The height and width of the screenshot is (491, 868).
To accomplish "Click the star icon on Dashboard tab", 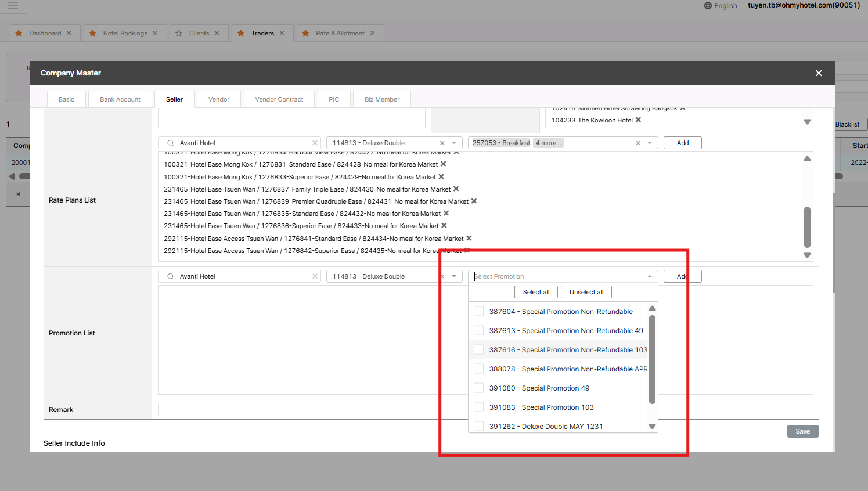I will (x=19, y=33).
